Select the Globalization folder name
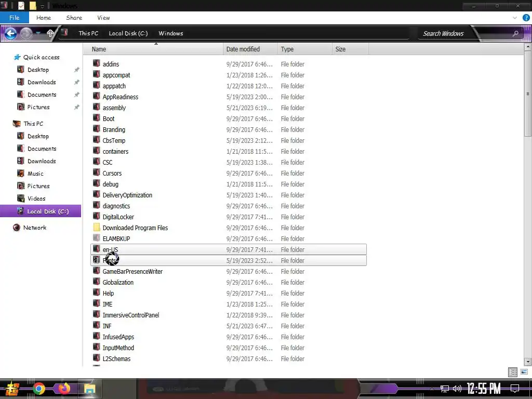The width and height of the screenshot is (532, 399). [x=118, y=282]
